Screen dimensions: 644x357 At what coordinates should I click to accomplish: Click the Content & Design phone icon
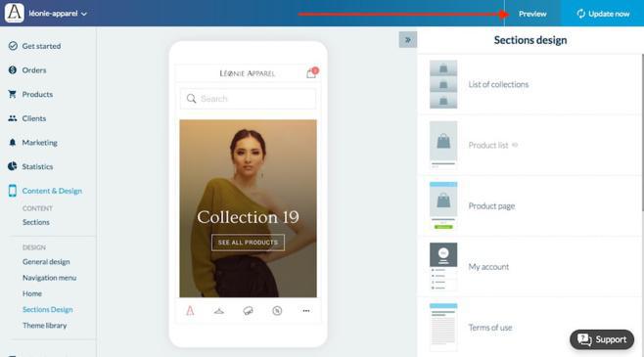pos(13,191)
